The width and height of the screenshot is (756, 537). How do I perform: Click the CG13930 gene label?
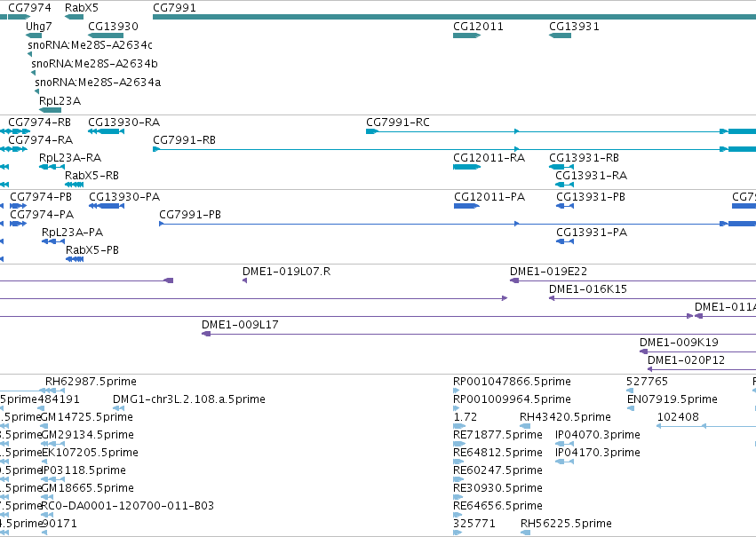(x=113, y=27)
